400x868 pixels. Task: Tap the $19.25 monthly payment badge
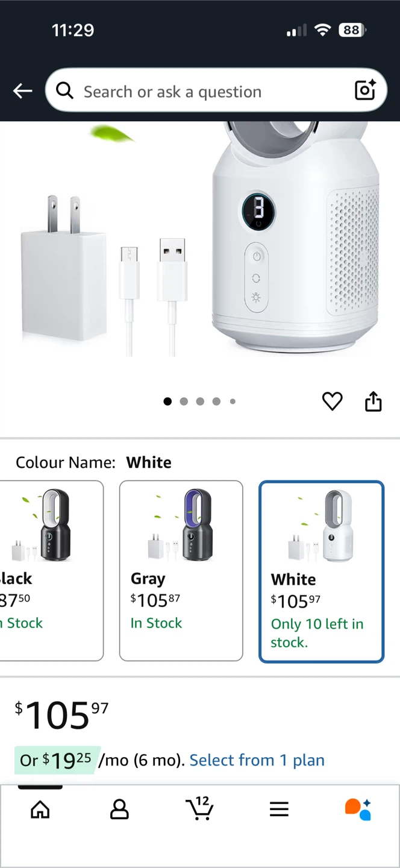pos(57,760)
